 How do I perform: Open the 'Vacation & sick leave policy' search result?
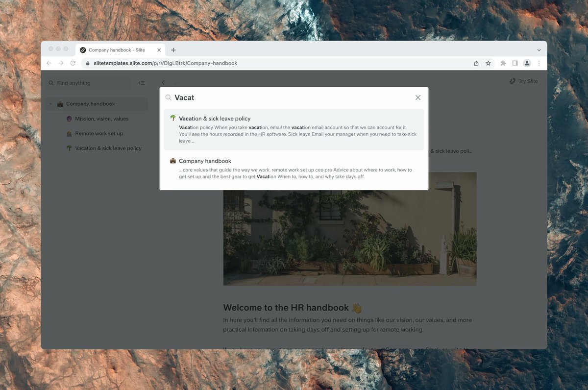[x=294, y=129]
